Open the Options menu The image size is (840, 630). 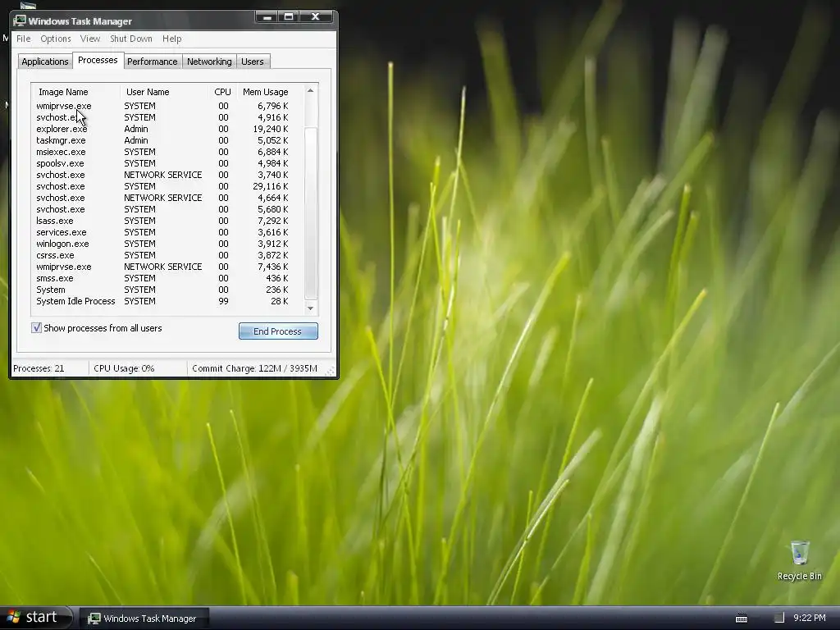(x=56, y=39)
